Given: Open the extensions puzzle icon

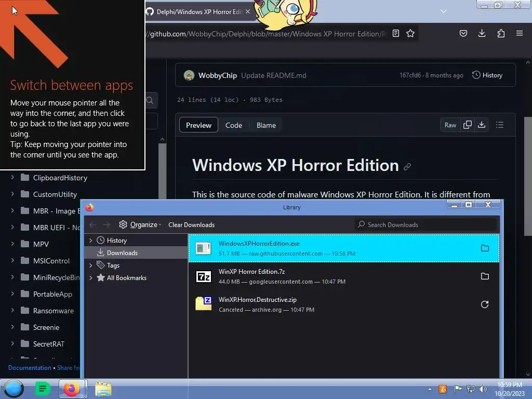Looking at the screenshot, I should click(x=501, y=33).
